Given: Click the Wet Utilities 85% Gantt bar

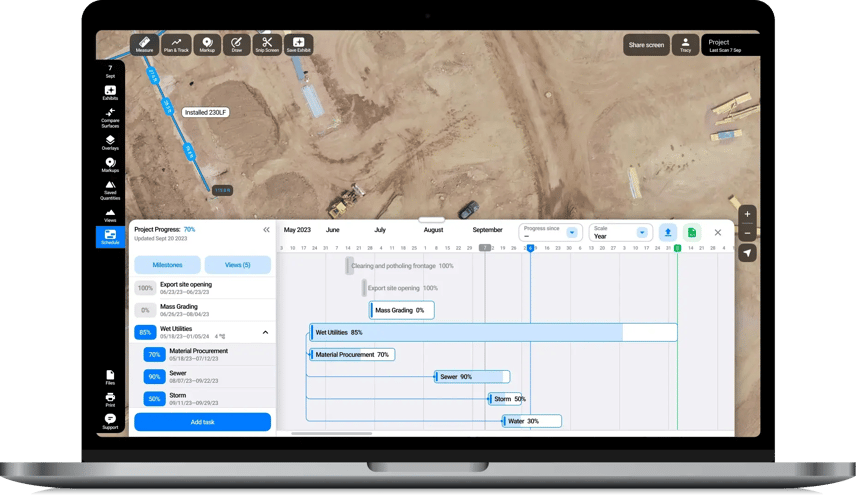Looking at the screenshot, I should (x=494, y=332).
